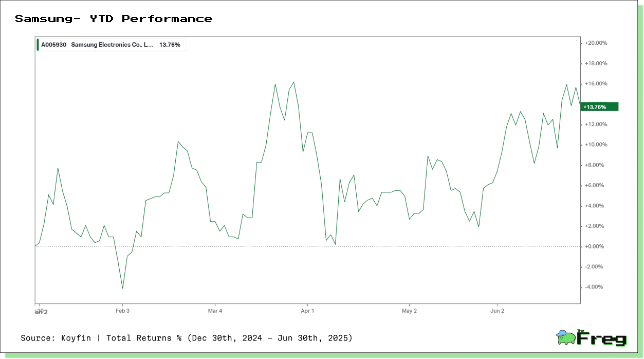Viewport: 644px width, 359px height.
Task: Click the Apr 1 date label
Action: coord(307,311)
